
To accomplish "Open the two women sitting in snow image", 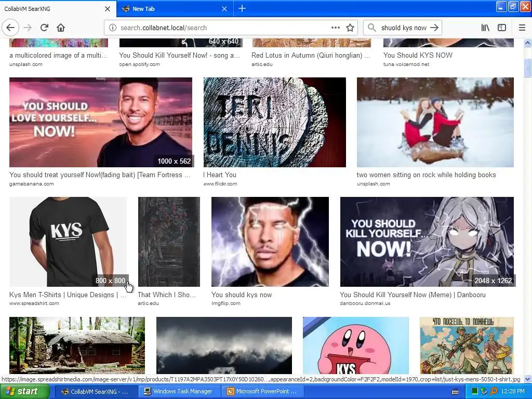I will tap(435, 122).
